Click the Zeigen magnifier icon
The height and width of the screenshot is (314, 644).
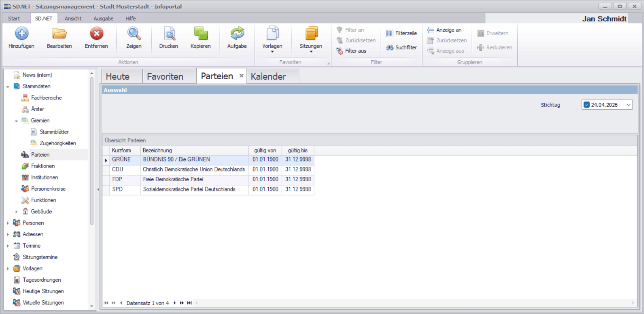134,34
